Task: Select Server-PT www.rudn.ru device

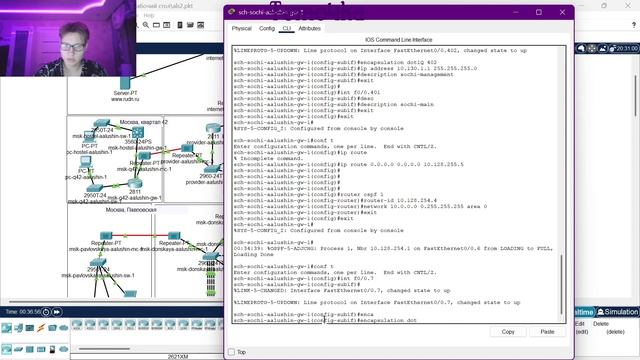Action: pos(125,83)
